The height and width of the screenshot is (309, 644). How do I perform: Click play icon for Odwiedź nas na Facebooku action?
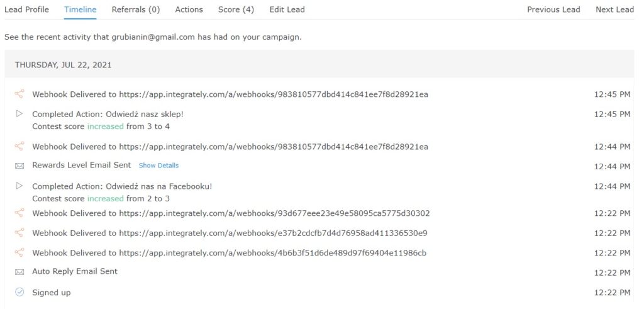(19, 186)
